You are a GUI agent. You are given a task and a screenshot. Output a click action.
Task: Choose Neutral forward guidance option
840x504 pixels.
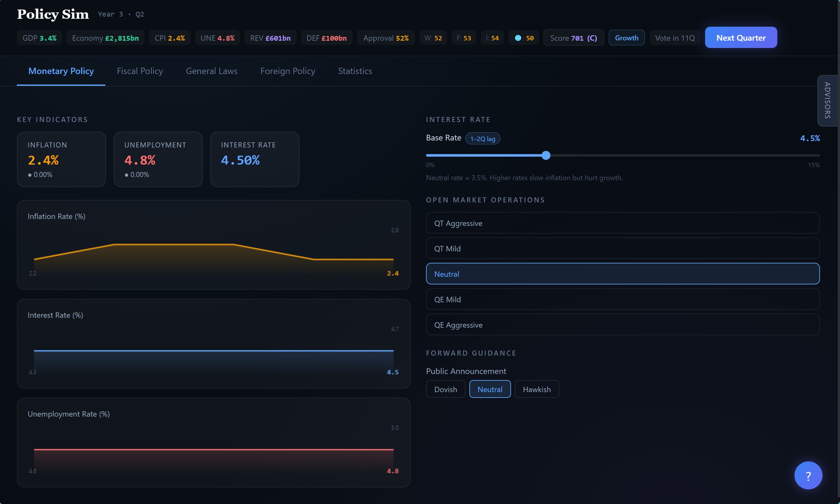click(x=489, y=389)
